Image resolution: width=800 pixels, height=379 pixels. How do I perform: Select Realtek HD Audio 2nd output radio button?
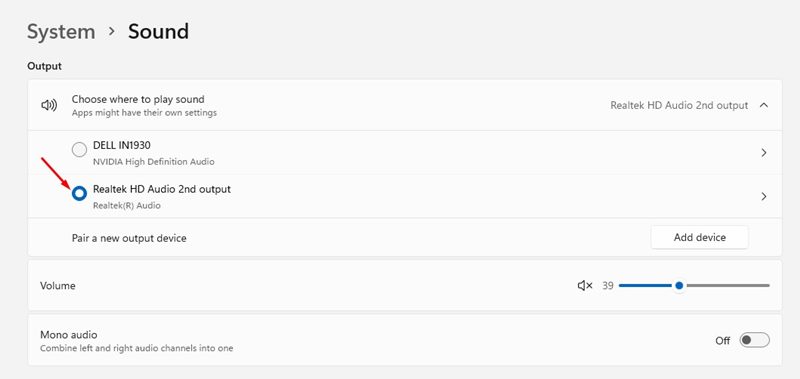[x=79, y=193]
